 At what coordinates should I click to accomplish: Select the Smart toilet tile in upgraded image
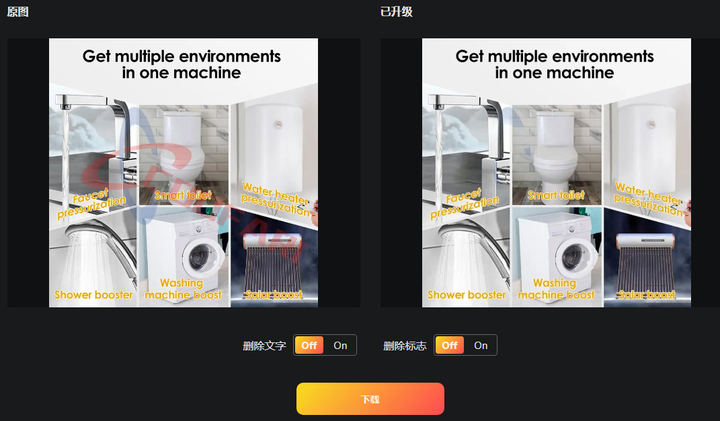pos(557,155)
